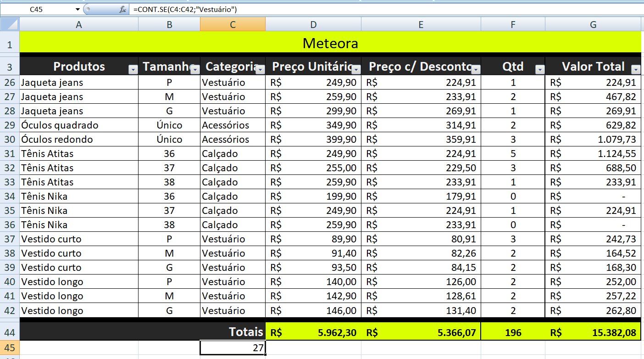Select the 15.382,08 grand total cell
This screenshot has width=644, height=359.
(593, 332)
